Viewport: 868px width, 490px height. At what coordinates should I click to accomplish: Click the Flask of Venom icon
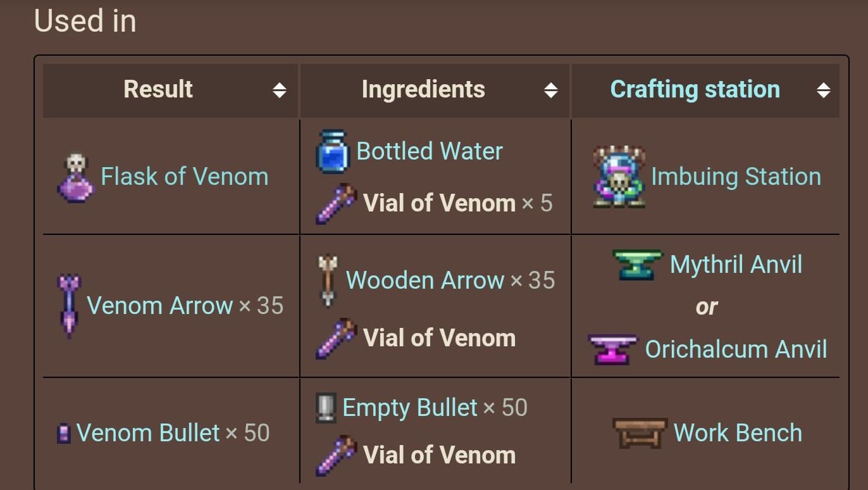75,178
